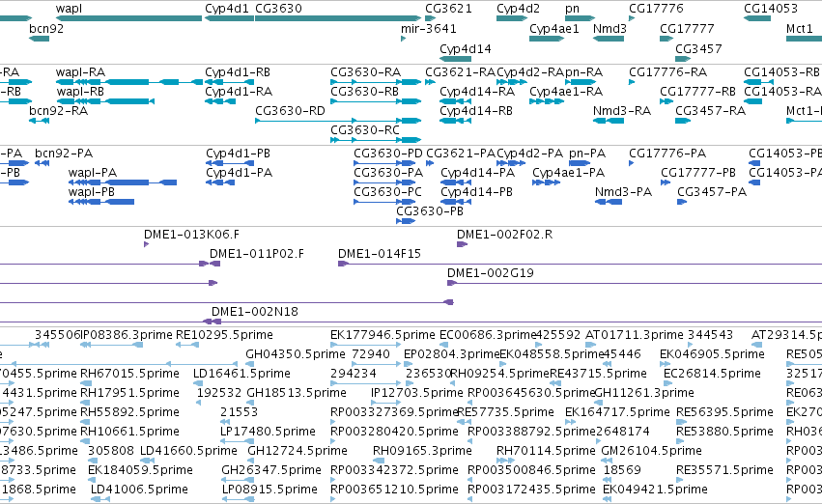Click the DME1-002N18 BAC label
The image size is (822, 504).
point(255,312)
